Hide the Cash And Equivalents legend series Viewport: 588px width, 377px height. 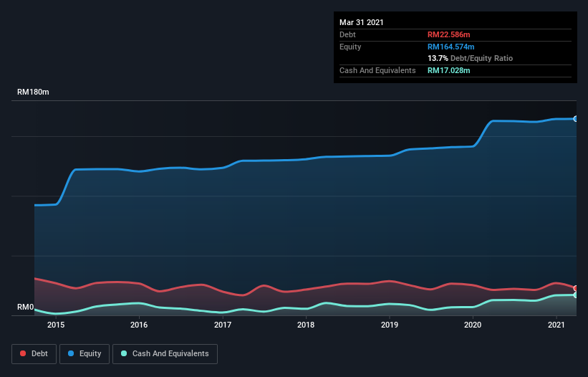tap(165, 353)
